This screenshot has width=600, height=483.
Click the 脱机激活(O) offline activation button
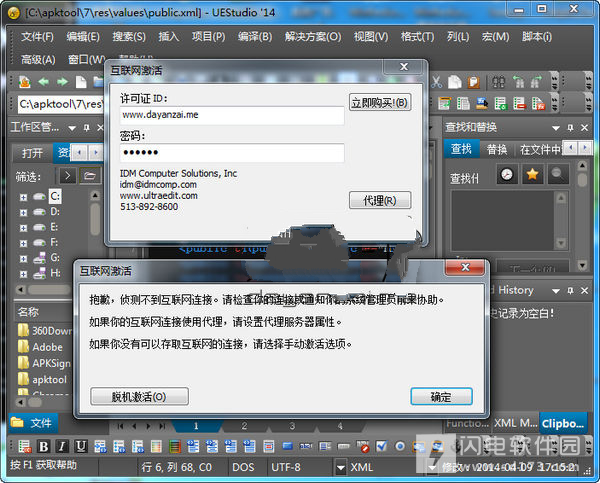pyautogui.click(x=139, y=397)
